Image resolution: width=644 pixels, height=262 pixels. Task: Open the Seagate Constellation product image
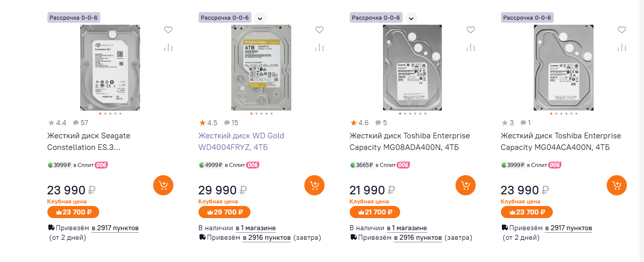click(110, 68)
